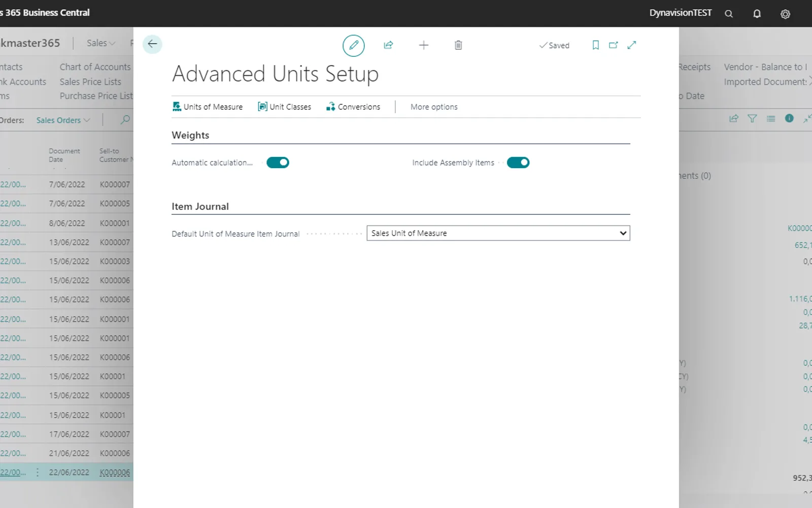Open Unit Classes action
The height and width of the screenshot is (508, 812).
coord(284,107)
